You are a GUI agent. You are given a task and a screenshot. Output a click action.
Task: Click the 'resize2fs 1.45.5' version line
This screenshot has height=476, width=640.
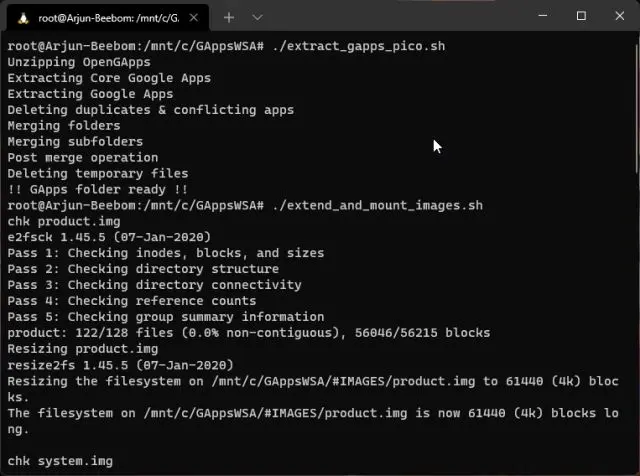120,365
